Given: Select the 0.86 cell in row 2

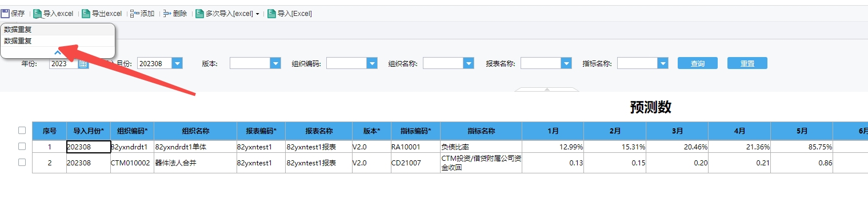Looking at the screenshot, I should pyautogui.click(x=802, y=163).
